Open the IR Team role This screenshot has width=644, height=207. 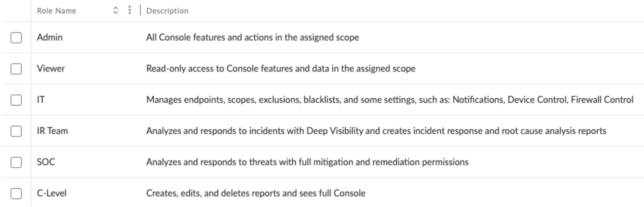pyautogui.click(x=52, y=131)
